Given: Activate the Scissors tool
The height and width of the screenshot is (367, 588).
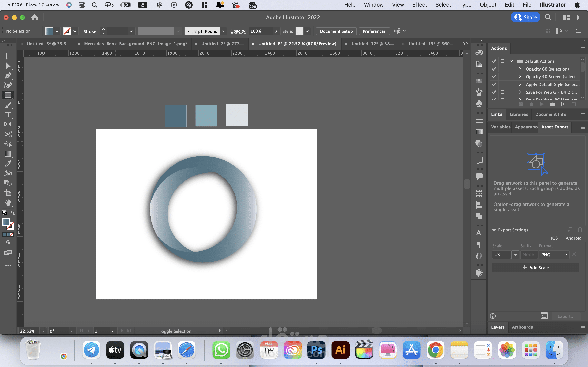Looking at the screenshot, I should [x=8, y=134].
